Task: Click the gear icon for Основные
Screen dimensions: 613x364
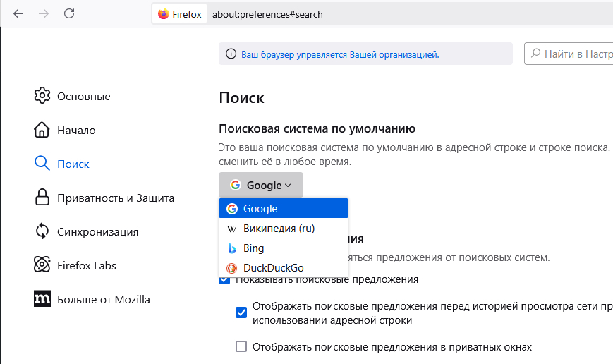Action: [x=42, y=96]
